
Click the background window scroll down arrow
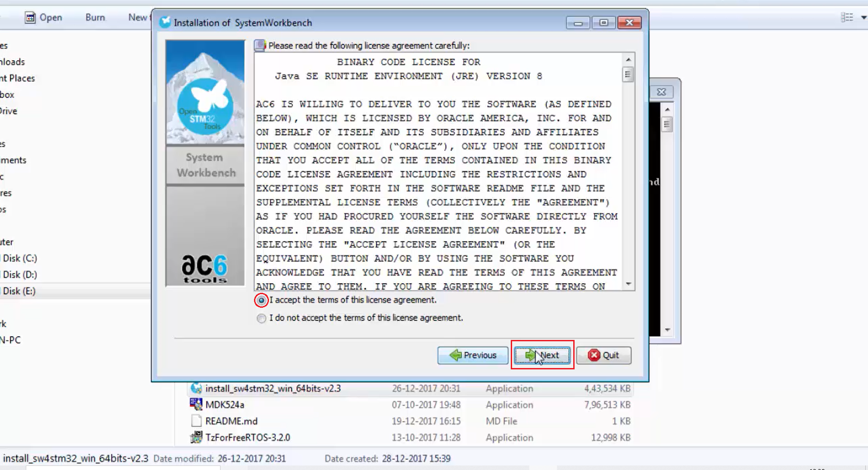pos(667,329)
